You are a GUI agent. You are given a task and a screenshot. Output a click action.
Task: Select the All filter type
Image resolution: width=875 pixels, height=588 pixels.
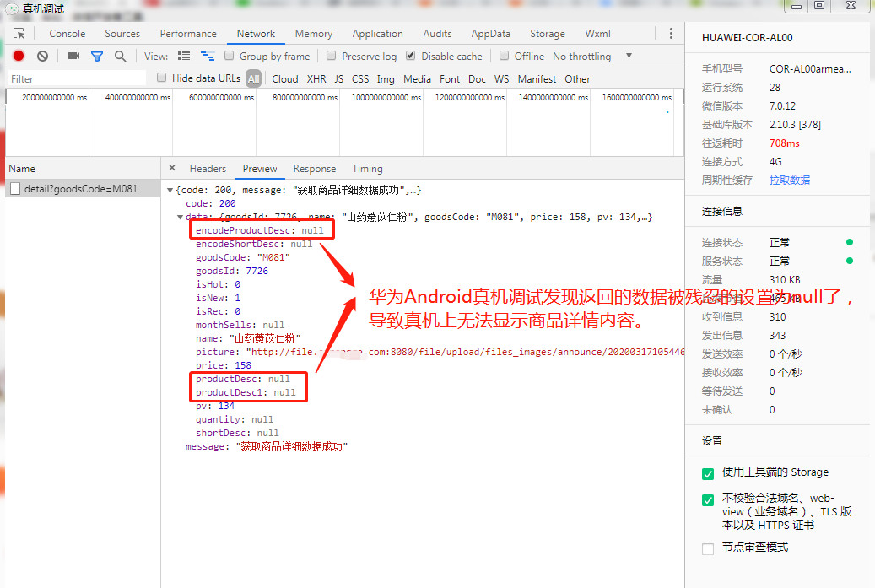tap(253, 78)
